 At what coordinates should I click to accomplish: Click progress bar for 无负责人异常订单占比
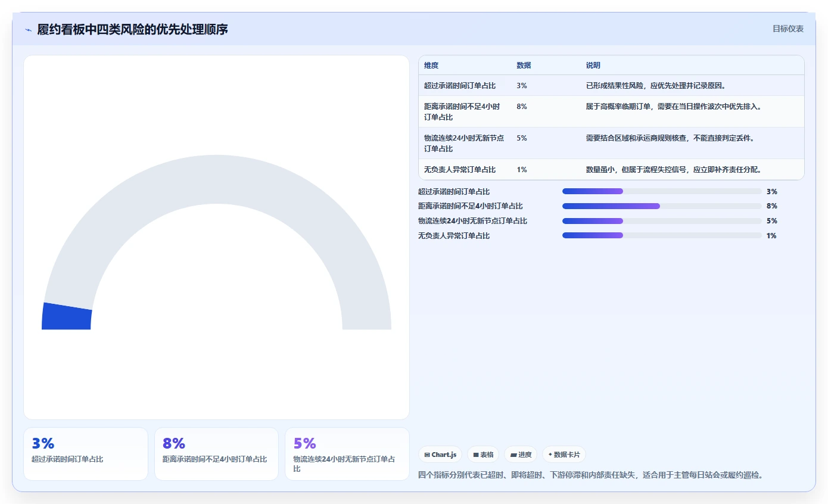point(662,235)
